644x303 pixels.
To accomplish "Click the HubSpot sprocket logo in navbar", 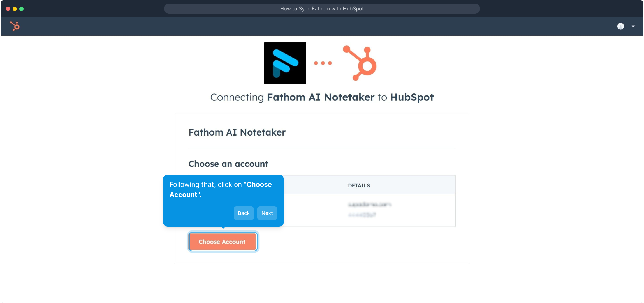I will tap(15, 26).
